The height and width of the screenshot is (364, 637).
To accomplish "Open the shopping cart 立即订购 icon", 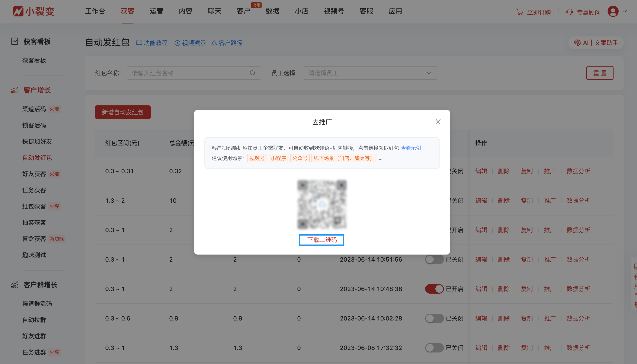I will click(x=520, y=12).
